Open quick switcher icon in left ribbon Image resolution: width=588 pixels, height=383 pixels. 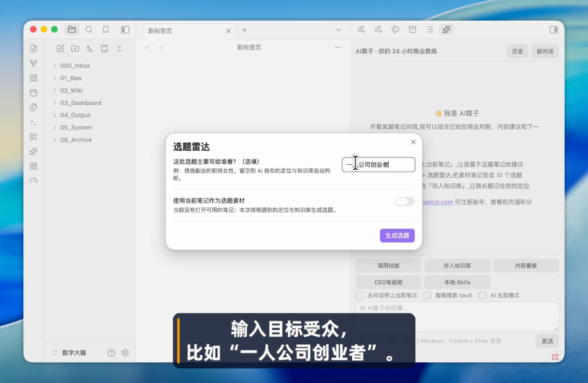tap(33, 48)
